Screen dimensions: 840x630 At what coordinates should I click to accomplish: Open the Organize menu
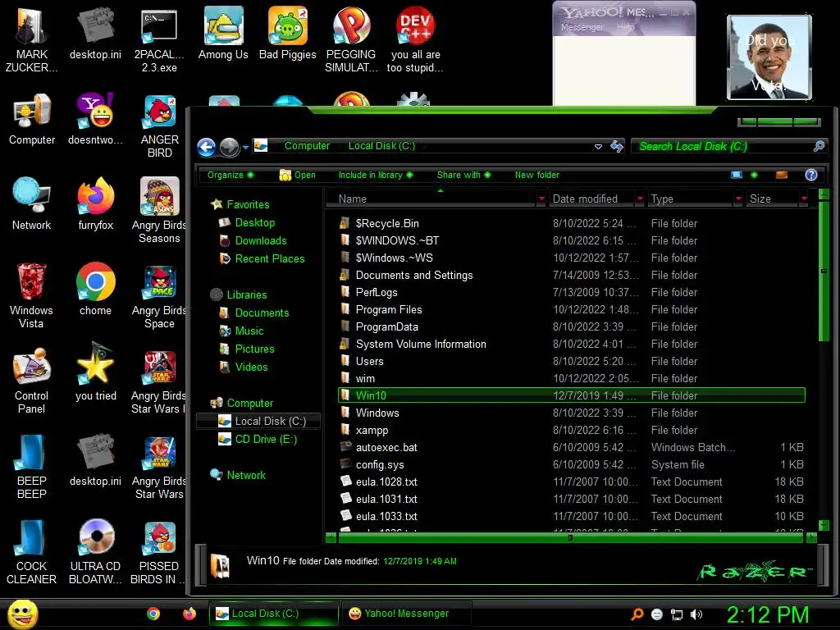231,175
